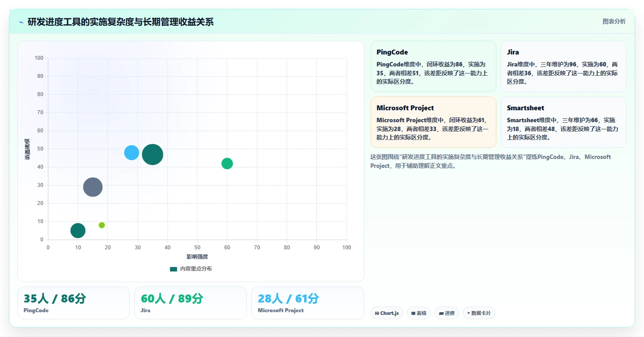644x337 pixels.
Task: Select the 进度 tag chip
Action: [x=447, y=313]
